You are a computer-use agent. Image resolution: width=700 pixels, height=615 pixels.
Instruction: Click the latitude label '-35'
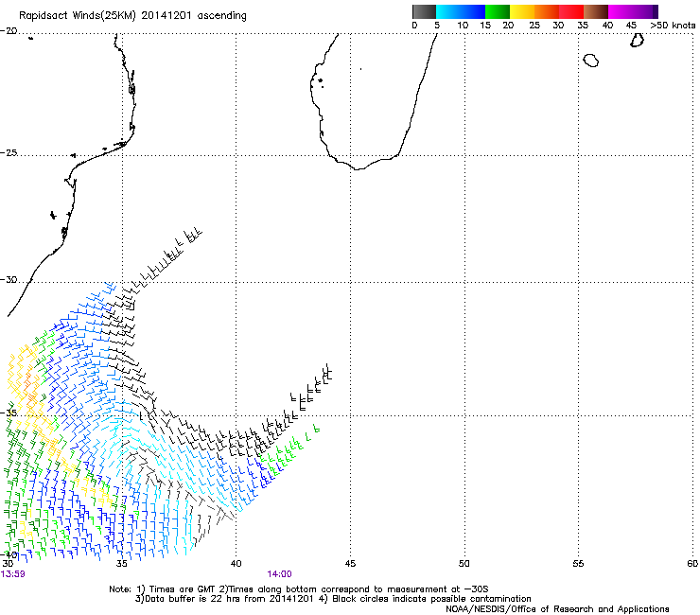[x=9, y=413]
